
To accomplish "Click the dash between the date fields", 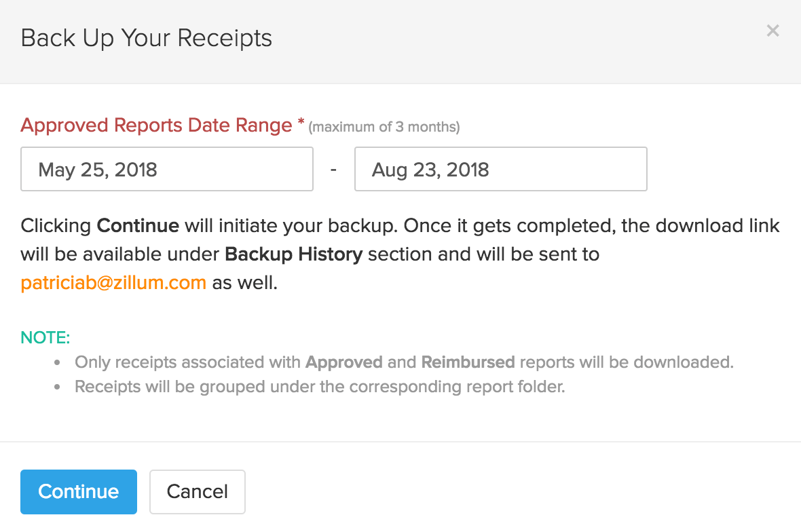I will pos(333,169).
